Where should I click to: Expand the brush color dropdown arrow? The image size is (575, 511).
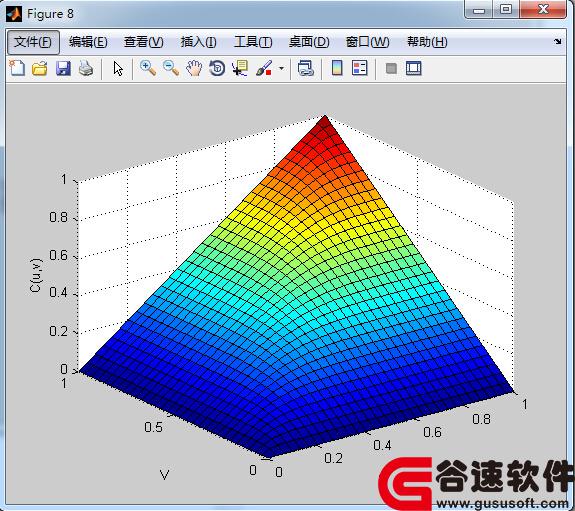281,69
